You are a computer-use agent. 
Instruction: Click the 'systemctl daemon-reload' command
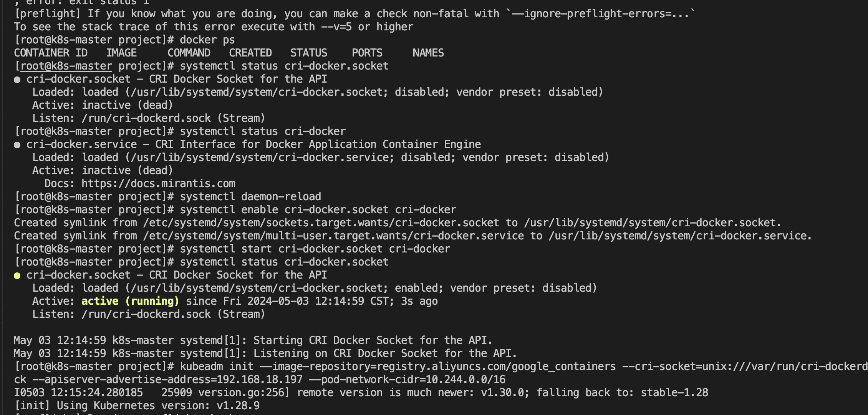point(250,196)
